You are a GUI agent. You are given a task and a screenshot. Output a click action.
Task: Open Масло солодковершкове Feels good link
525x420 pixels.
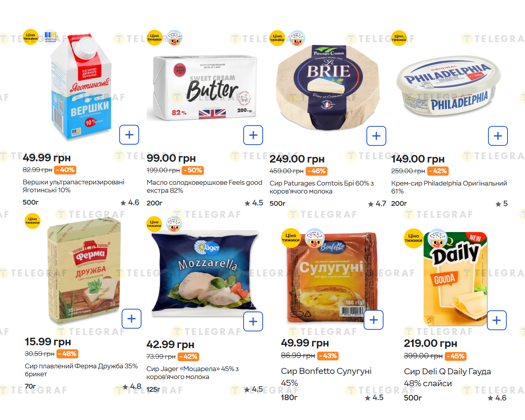point(204,186)
